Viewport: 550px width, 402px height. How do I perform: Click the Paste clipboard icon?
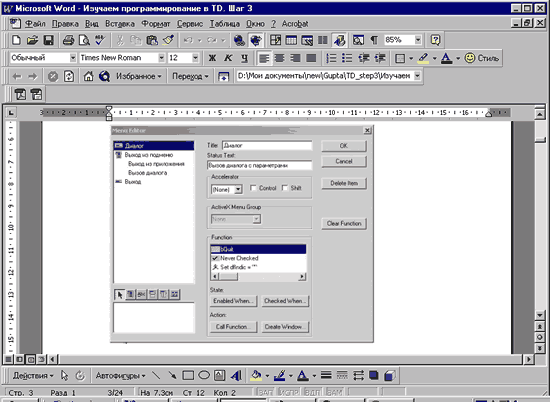coord(152,40)
